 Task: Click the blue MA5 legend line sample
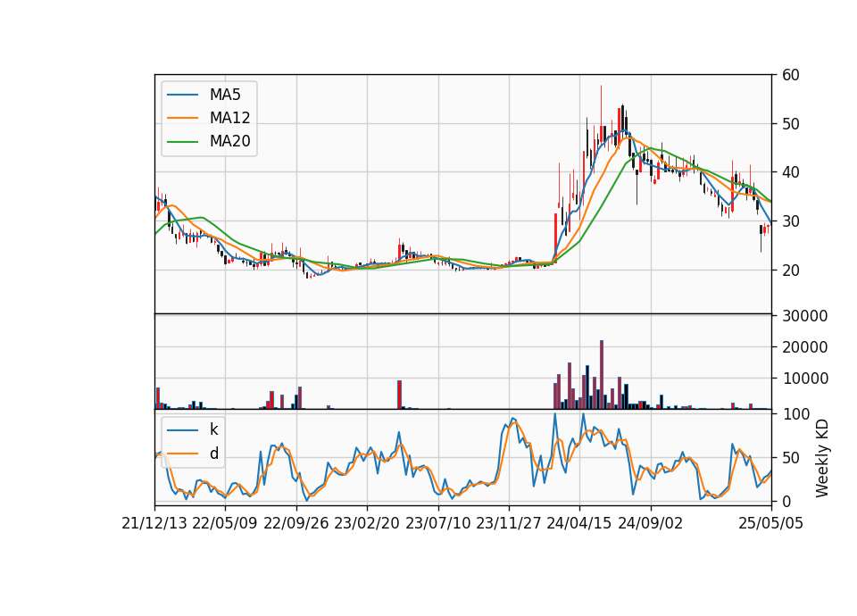[x=182, y=95]
